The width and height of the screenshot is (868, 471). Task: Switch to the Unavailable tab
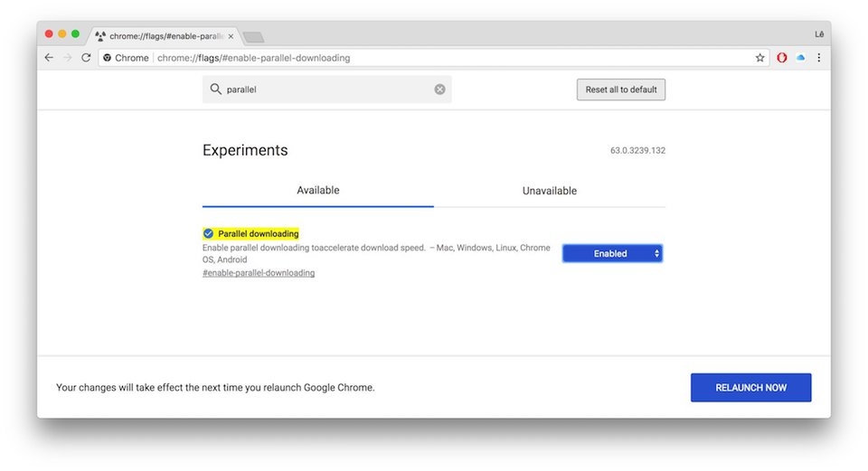[550, 191]
